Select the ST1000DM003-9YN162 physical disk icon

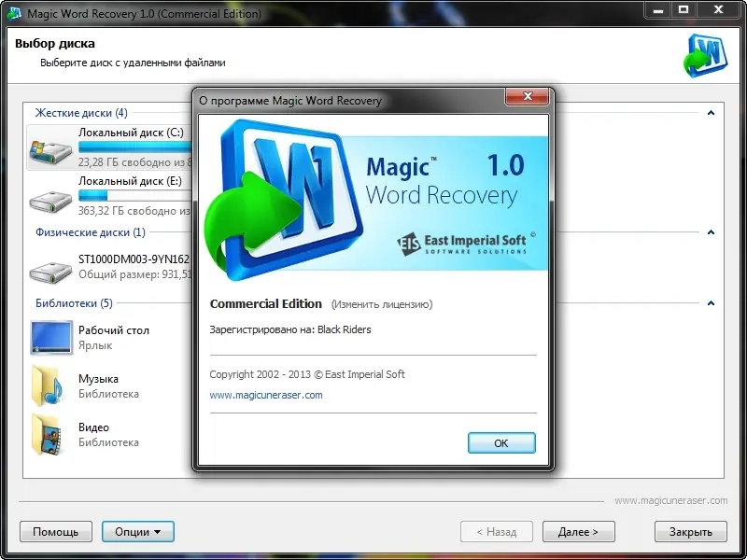50,272
